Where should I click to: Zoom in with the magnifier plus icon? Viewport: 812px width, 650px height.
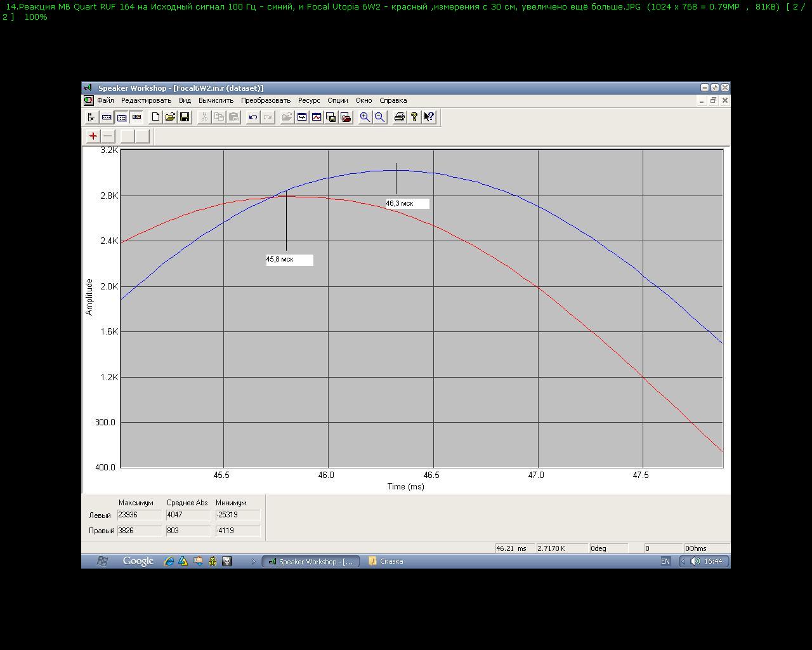click(365, 117)
